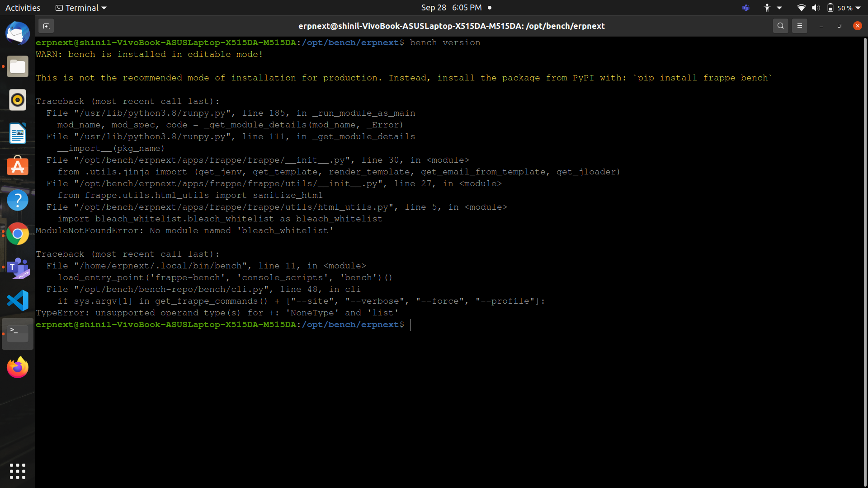Click the '/home/erpnext/.local/bin/bench' path line
Screen dimensions: 868x488
point(206,266)
